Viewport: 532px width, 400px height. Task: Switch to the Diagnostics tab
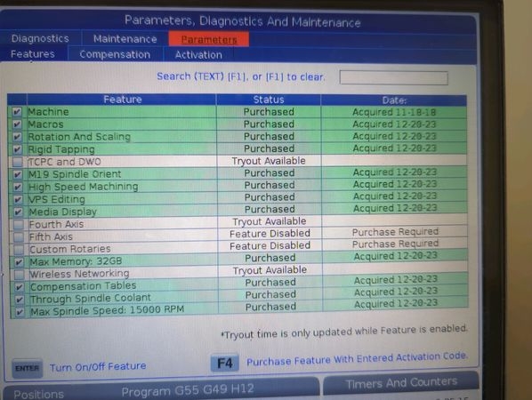(x=40, y=38)
